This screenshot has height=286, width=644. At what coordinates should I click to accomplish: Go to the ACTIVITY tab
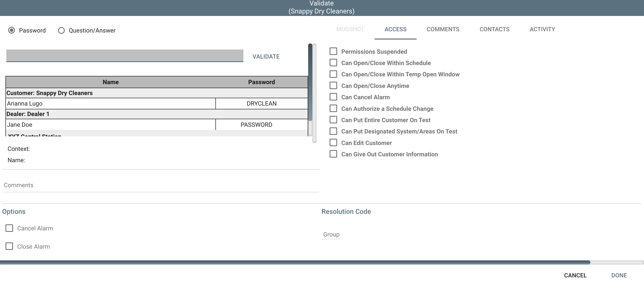[x=542, y=29]
